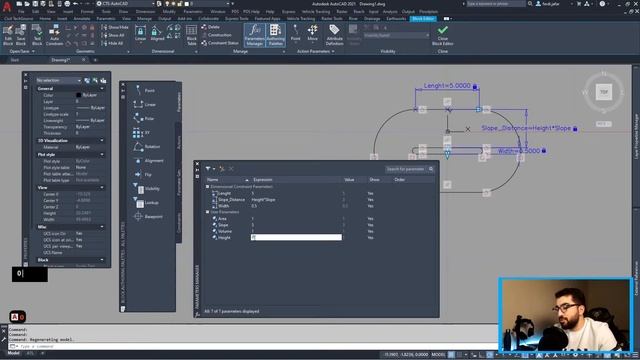This screenshot has width=640, height=360.
Task: Add Lookup parameter from authoring palette
Action: tap(146, 202)
